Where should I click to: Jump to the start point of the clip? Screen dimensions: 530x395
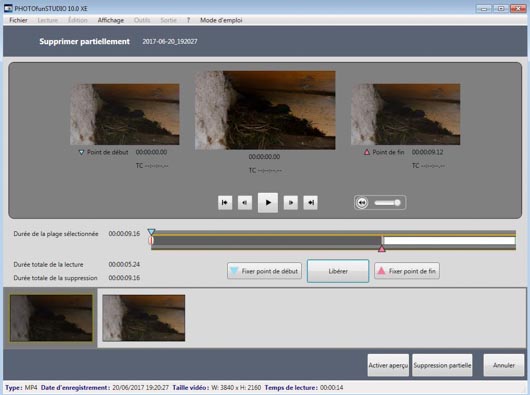point(225,202)
